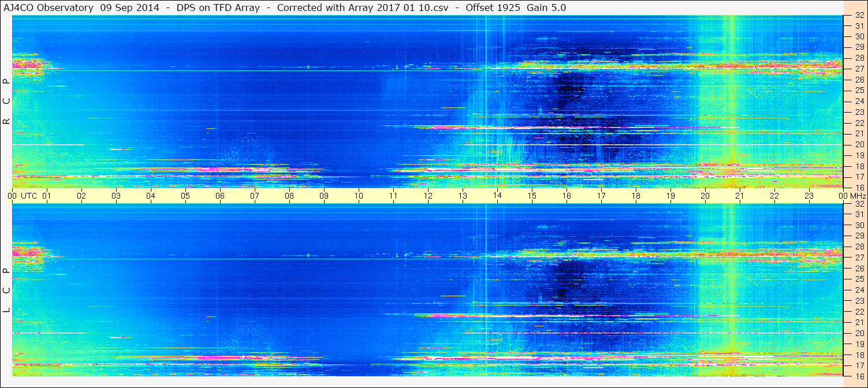
Task: Select the 10 hour mark on time axis
Action: tap(359, 196)
